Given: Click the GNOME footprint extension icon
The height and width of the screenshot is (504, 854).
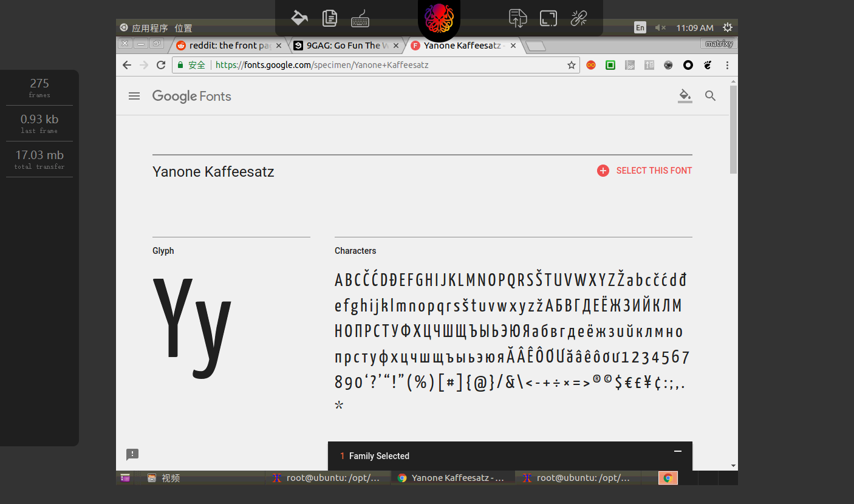Looking at the screenshot, I should tap(708, 65).
